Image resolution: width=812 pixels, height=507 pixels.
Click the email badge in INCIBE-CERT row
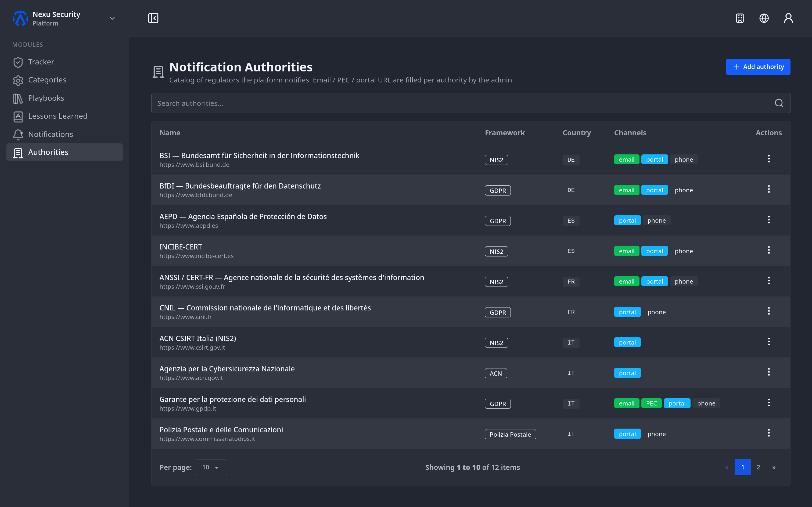coord(626,251)
